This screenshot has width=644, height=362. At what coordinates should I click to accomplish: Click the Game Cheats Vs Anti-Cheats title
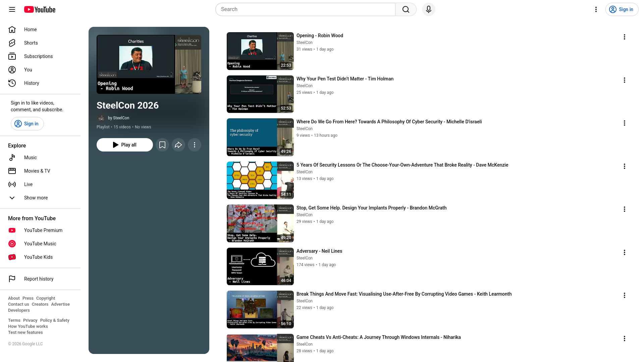(379, 337)
